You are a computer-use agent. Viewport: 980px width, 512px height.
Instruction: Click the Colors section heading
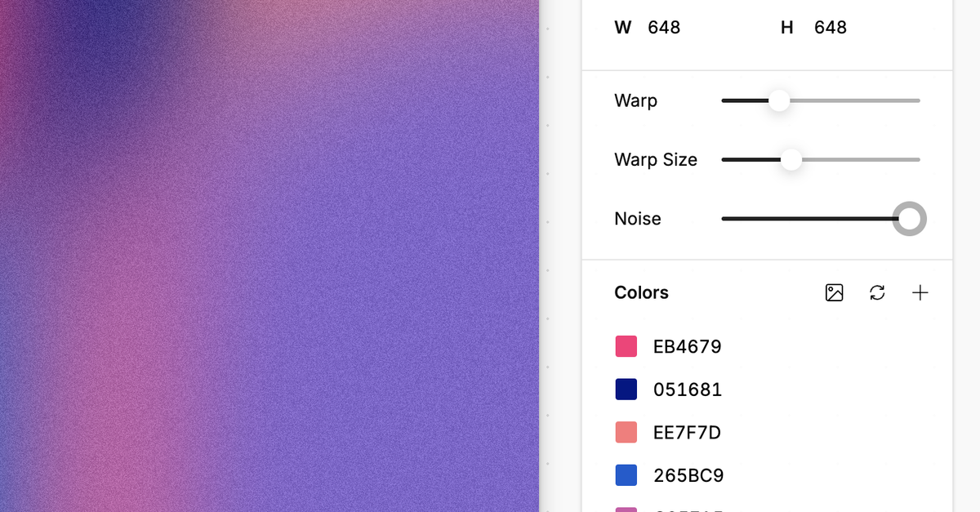pos(641,292)
